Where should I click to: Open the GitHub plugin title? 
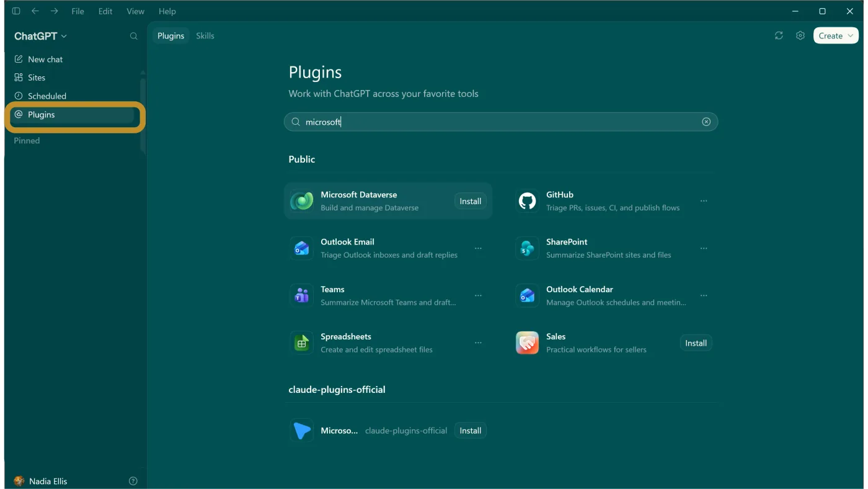click(560, 195)
